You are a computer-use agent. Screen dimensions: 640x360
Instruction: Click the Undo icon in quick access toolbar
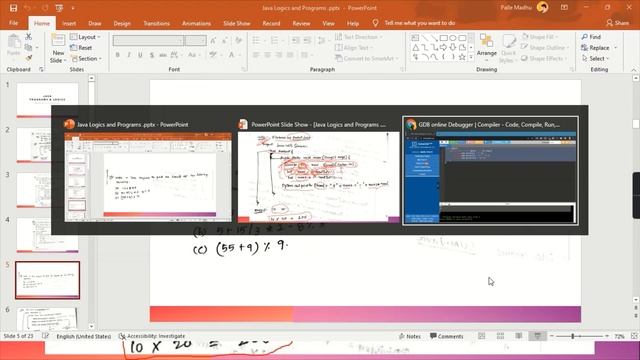[x=27, y=8]
